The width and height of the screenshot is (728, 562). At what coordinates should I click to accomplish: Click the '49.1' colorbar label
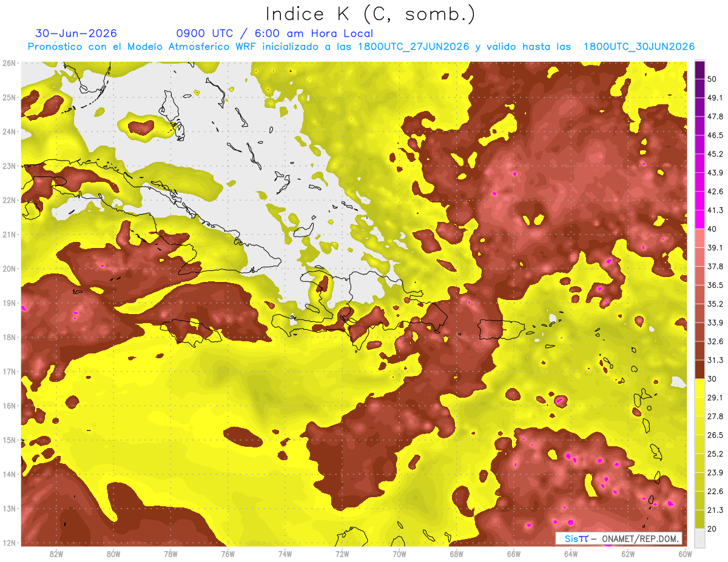[715, 98]
